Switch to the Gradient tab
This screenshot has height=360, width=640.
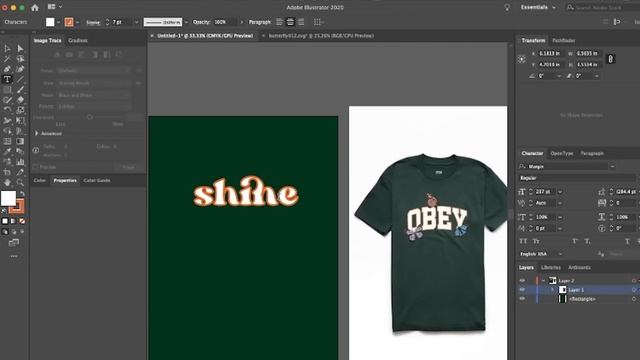point(78,40)
